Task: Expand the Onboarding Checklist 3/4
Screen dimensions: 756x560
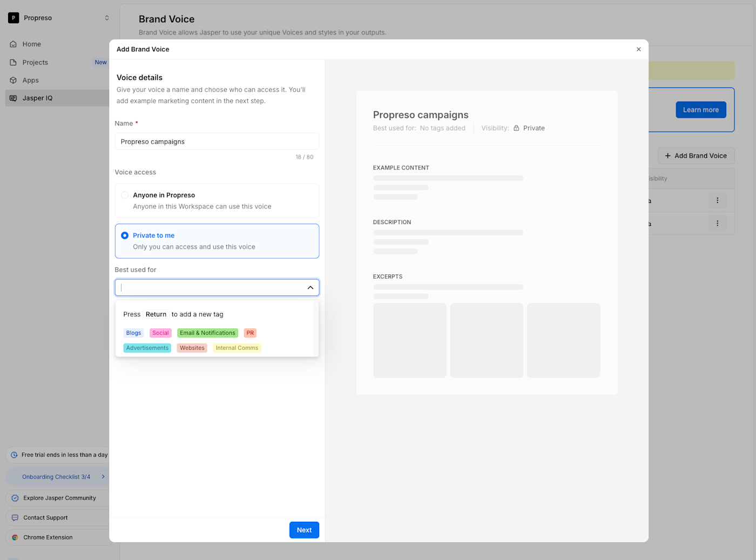Action: coord(58,477)
